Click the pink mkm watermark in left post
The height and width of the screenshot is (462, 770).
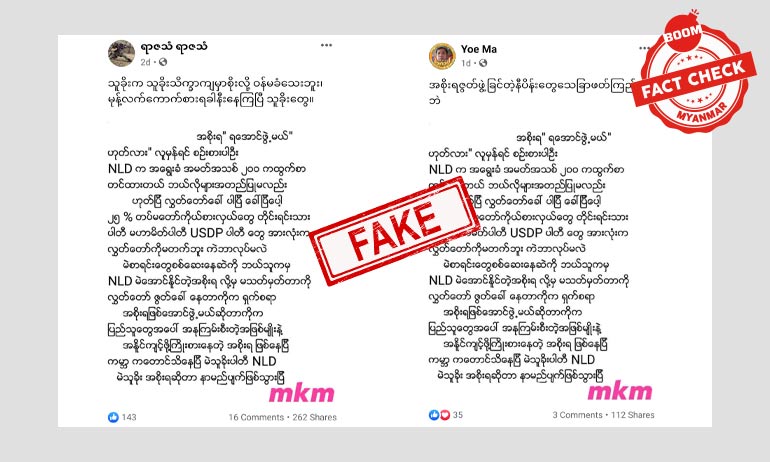coord(302,394)
